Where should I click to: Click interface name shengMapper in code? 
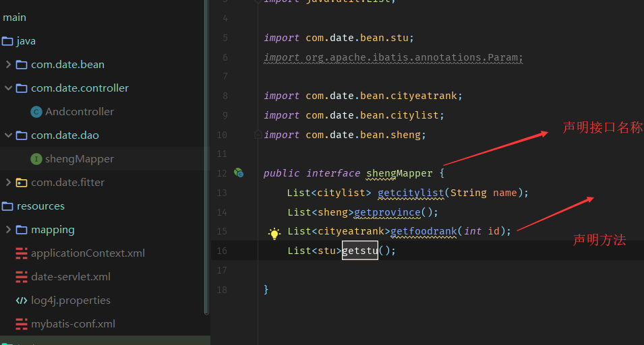click(399, 174)
